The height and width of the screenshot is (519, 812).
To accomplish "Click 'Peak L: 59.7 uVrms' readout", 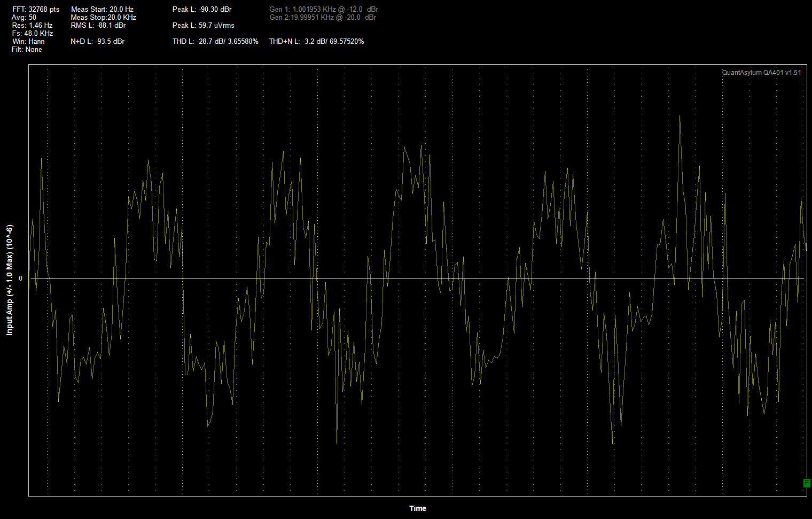I will pos(204,26).
